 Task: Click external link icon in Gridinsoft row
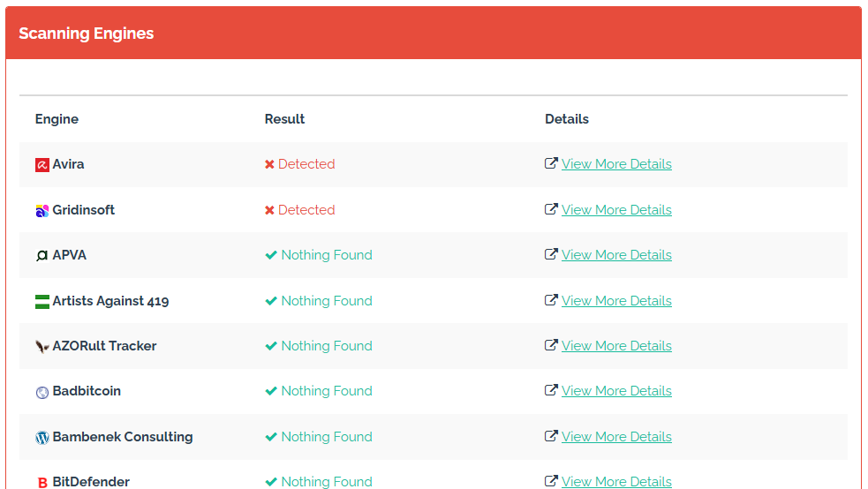tap(551, 209)
